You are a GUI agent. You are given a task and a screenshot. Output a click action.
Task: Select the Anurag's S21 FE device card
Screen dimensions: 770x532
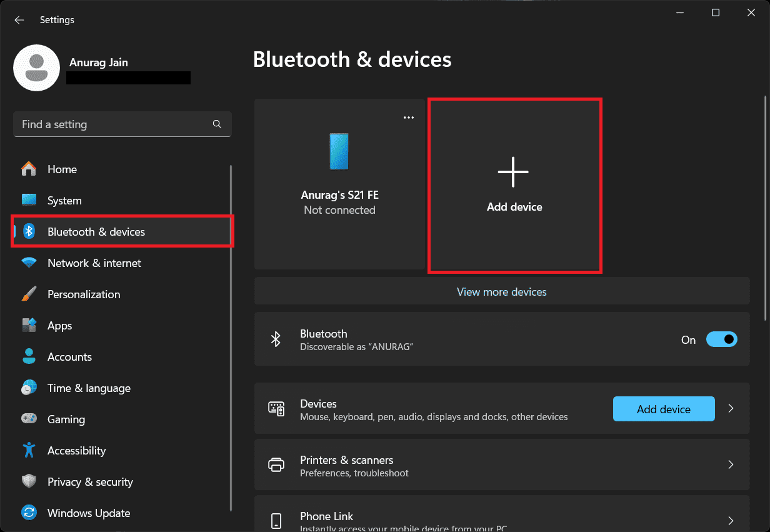click(339, 184)
